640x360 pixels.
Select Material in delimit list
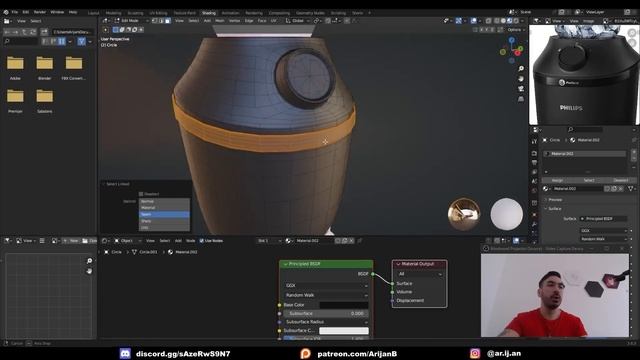point(164,208)
